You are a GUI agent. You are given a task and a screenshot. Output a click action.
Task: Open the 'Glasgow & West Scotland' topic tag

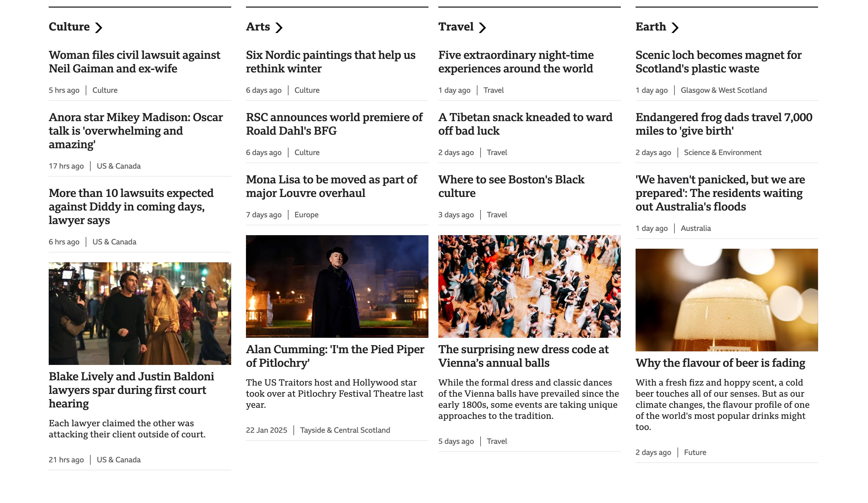click(723, 90)
